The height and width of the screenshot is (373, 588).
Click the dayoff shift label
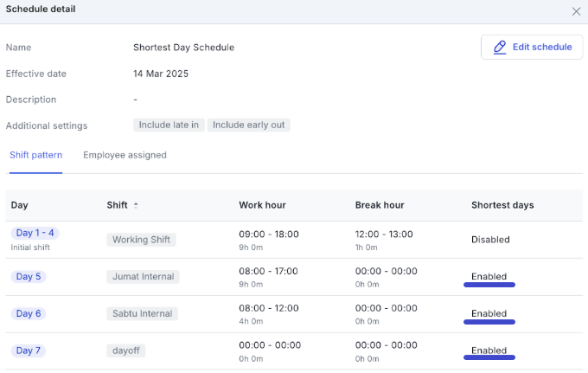click(126, 350)
